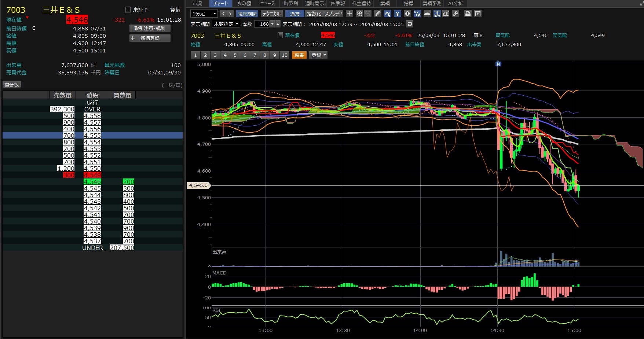Zoom out the chart with magnifier minus

click(x=368, y=14)
